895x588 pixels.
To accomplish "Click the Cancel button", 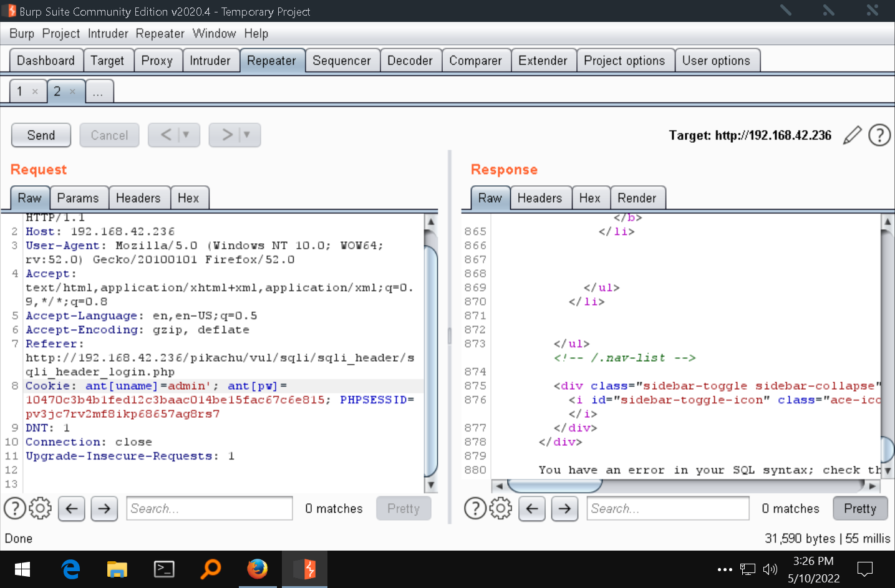I will click(x=109, y=135).
